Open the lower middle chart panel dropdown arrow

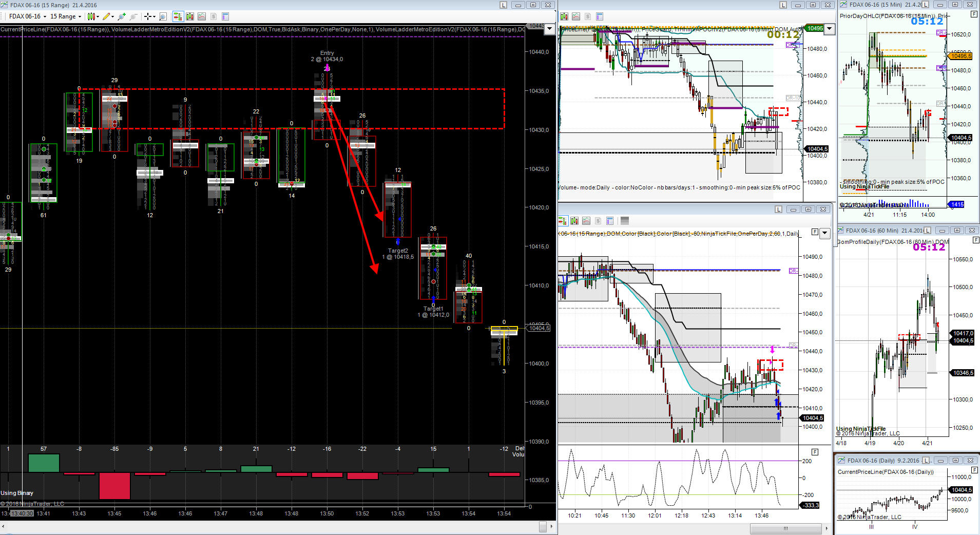click(824, 233)
